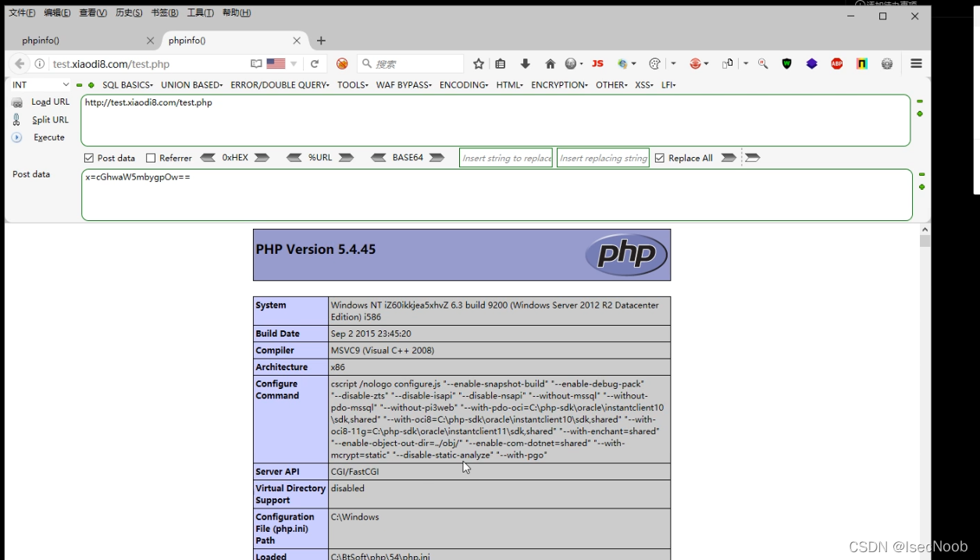The height and width of the screenshot is (560, 980).
Task: Click the php logo image
Action: pos(626,255)
